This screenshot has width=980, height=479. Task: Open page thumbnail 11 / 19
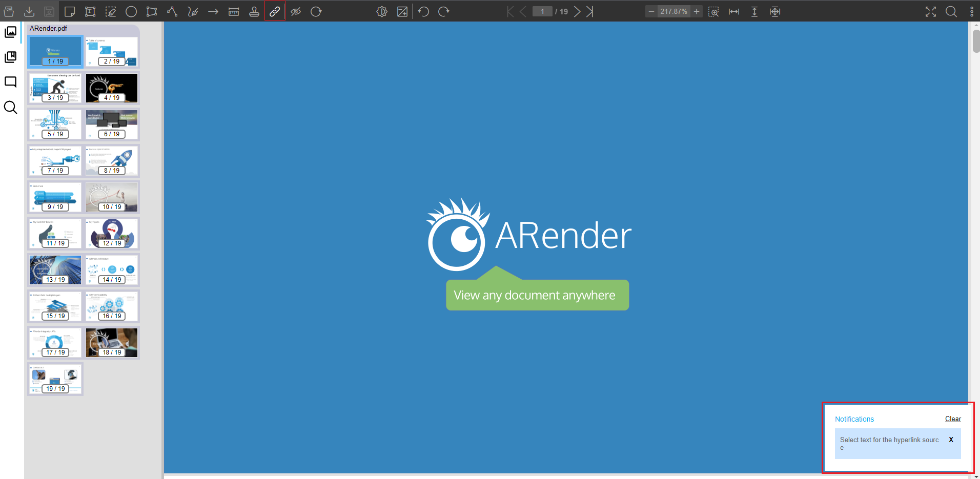tap(55, 234)
